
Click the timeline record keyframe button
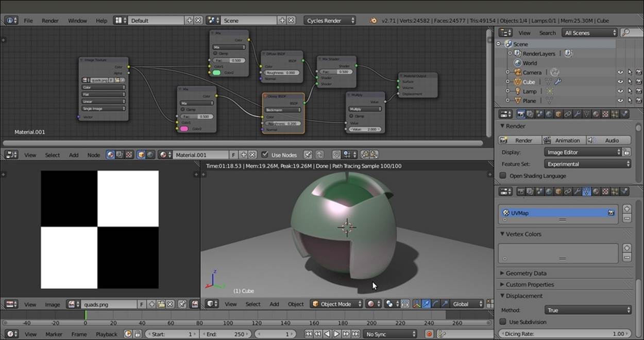[429, 334]
